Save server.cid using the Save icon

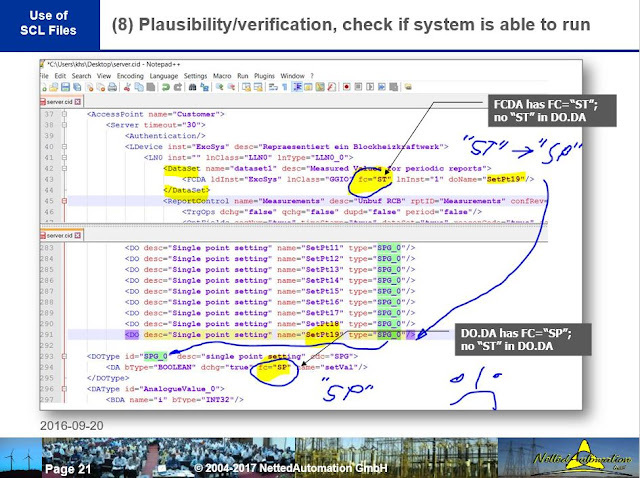(65, 87)
